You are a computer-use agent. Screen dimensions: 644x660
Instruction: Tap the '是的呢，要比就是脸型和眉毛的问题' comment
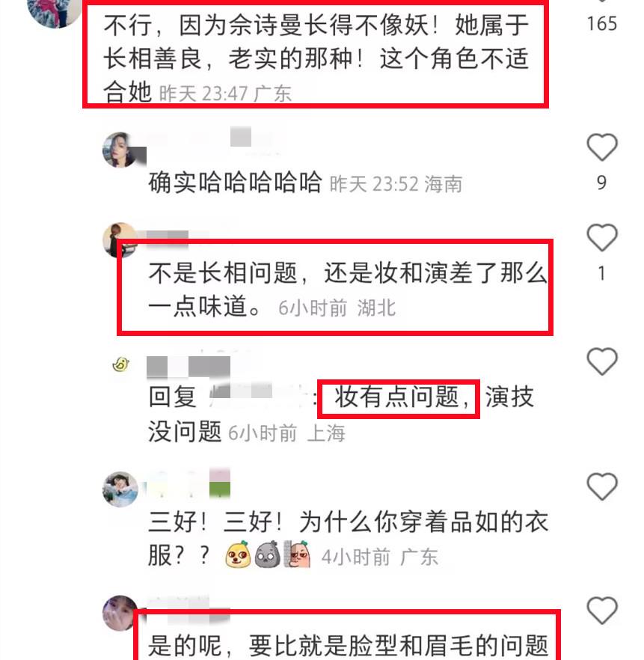point(349,645)
